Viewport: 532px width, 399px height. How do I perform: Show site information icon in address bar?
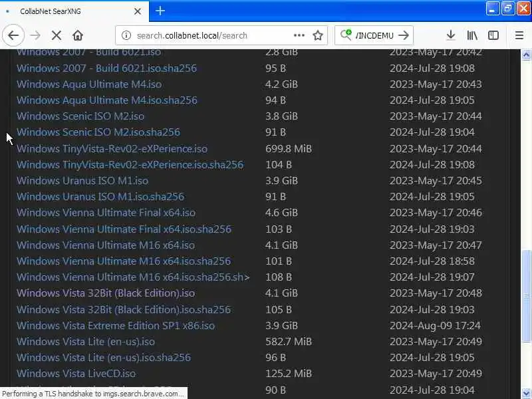click(x=126, y=35)
